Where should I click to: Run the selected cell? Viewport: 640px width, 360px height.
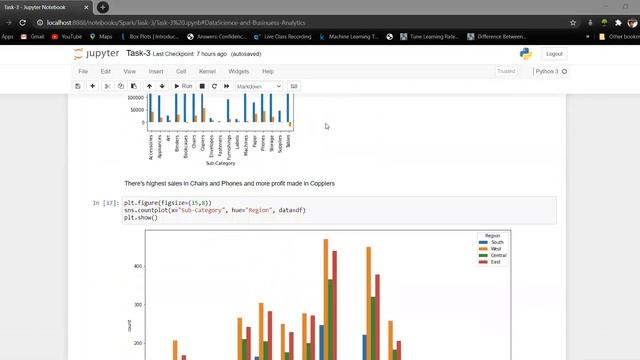pyautogui.click(x=183, y=86)
